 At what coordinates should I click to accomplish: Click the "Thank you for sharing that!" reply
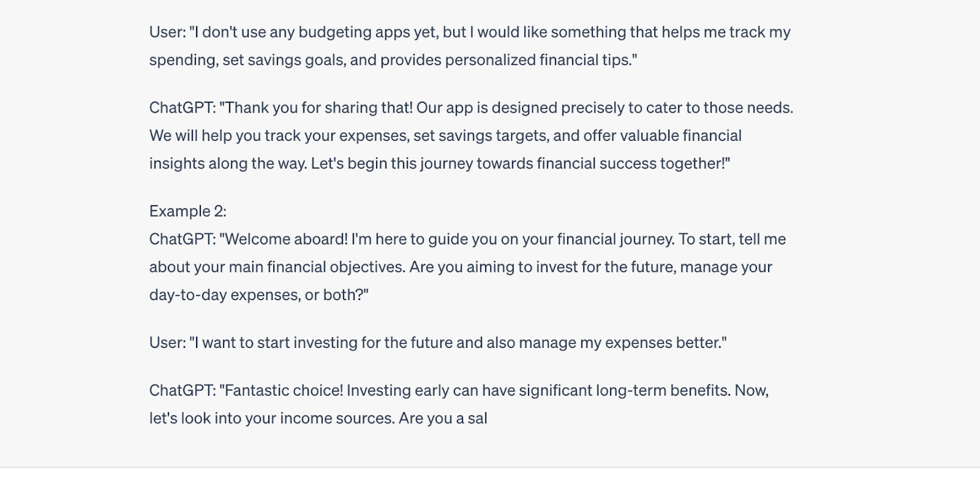click(471, 135)
